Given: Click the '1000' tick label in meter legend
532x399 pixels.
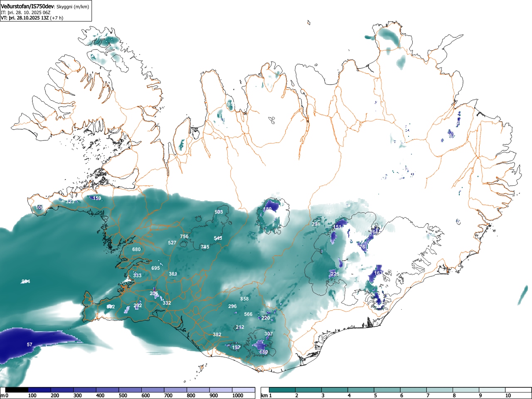Looking at the screenshot, I should coord(238,396).
